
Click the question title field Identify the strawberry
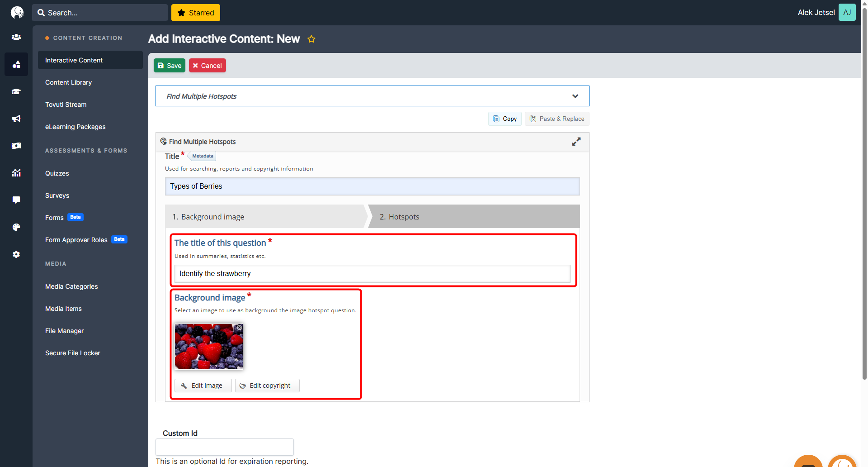coord(372,274)
